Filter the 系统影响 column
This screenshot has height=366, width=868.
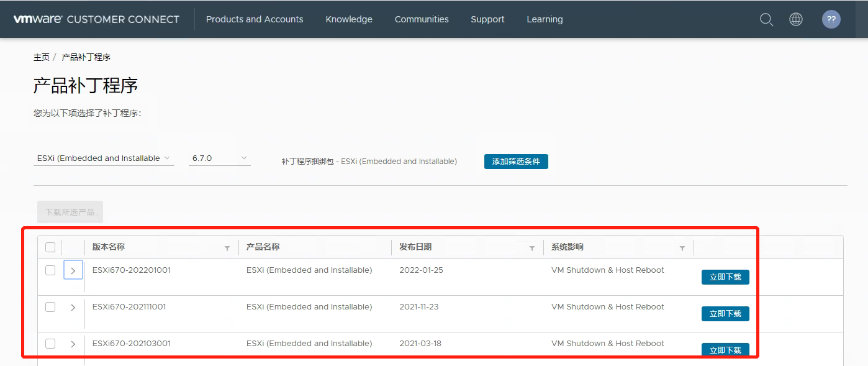[682, 248]
